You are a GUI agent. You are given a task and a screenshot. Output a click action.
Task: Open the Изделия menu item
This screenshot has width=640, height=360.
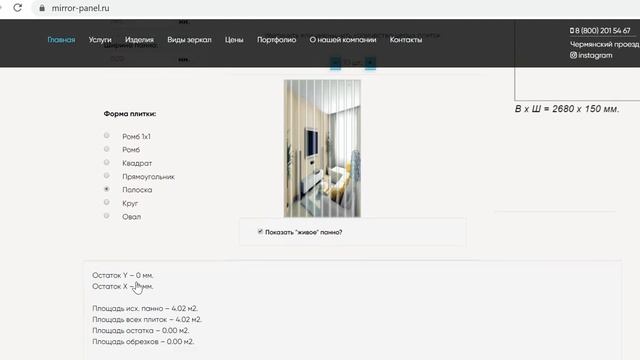point(139,40)
